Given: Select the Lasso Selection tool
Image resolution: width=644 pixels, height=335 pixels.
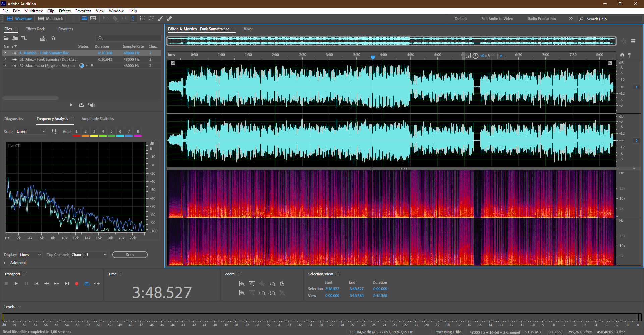Looking at the screenshot, I should pos(151,18).
